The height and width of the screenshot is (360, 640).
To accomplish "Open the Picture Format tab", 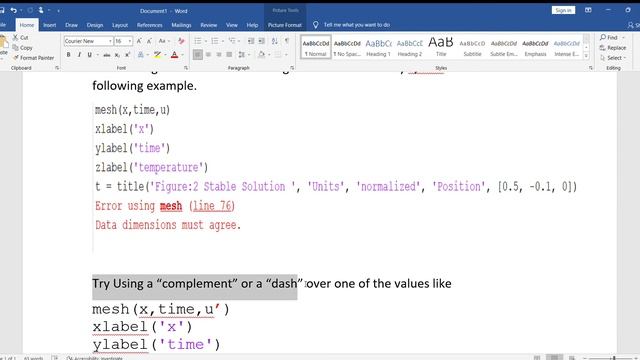I will coord(284,25).
